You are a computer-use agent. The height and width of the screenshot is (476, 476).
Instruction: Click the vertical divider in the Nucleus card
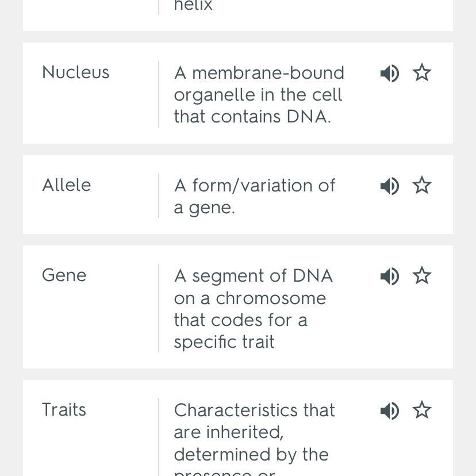tap(159, 94)
